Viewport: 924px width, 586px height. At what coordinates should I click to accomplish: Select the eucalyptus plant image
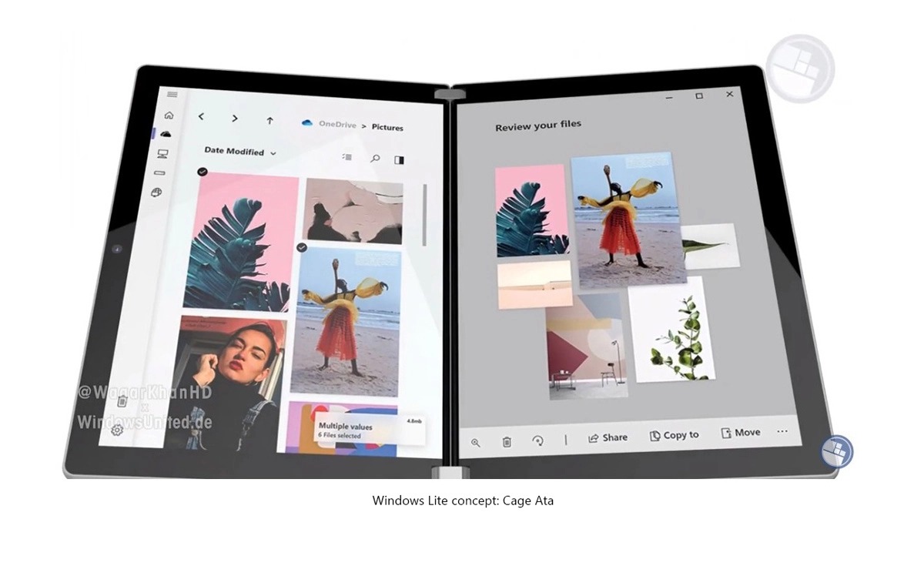click(672, 330)
